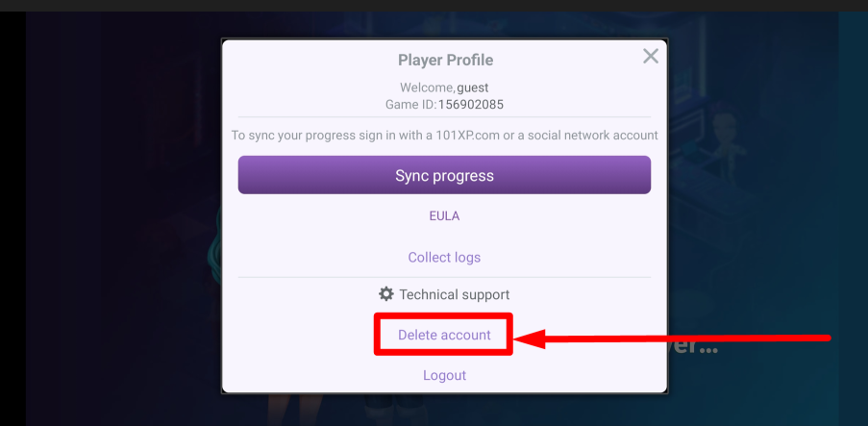Click the guest username text
The height and width of the screenshot is (426, 868).
pos(473,88)
